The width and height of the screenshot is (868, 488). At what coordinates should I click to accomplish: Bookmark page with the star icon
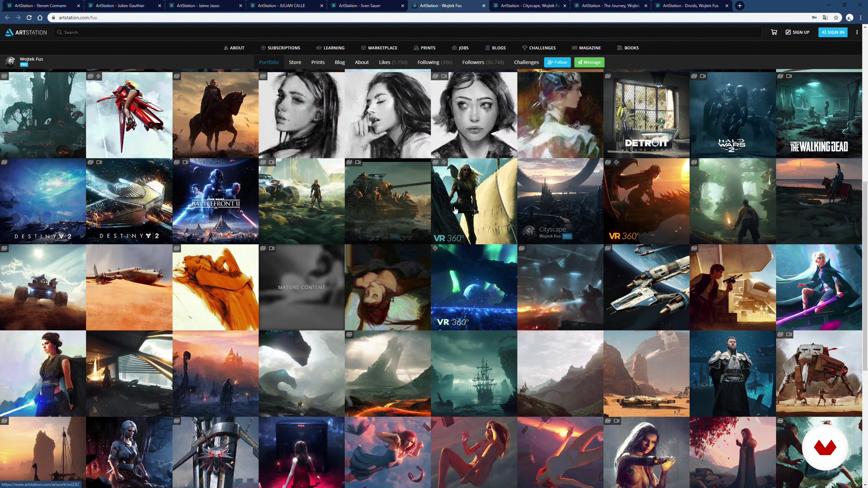click(x=836, y=18)
